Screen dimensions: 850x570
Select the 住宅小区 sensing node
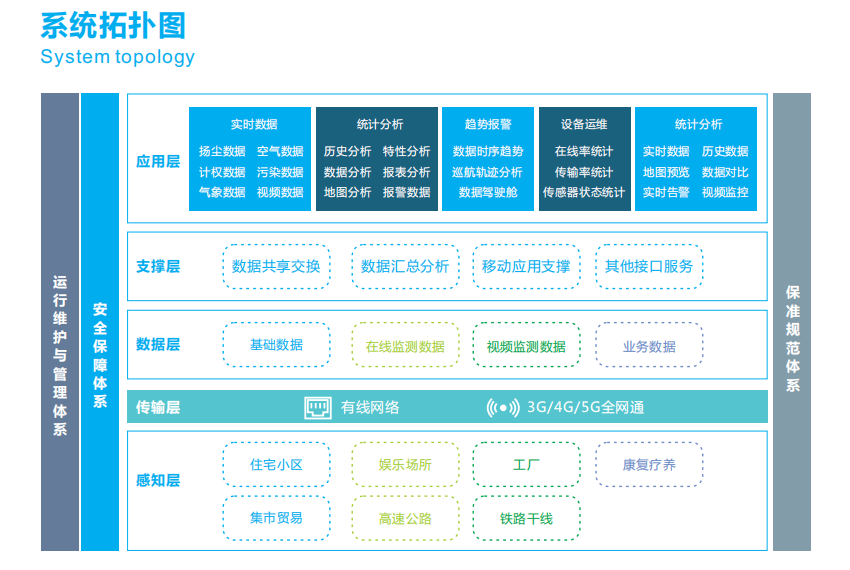pyautogui.click(x=276, y=465)
